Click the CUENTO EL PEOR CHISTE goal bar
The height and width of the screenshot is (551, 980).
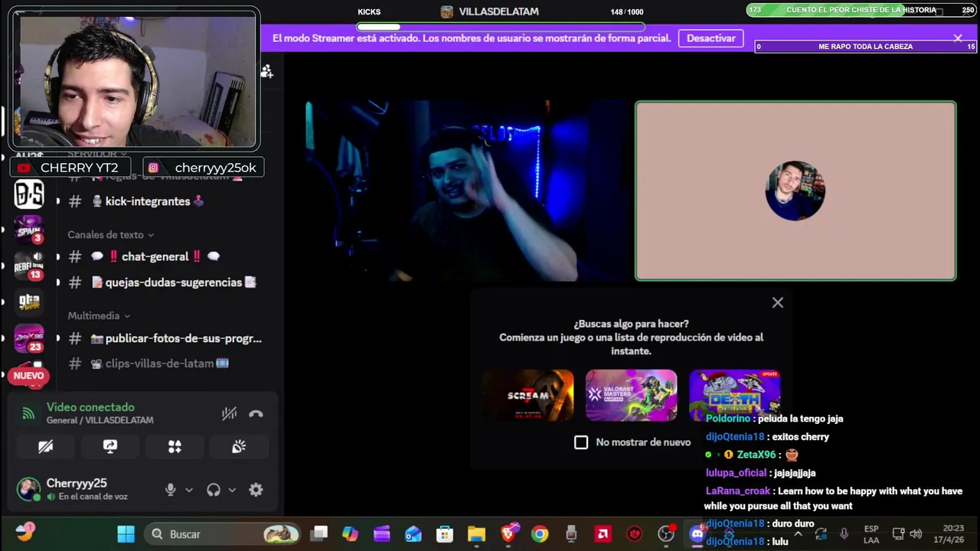click(861, 10)
